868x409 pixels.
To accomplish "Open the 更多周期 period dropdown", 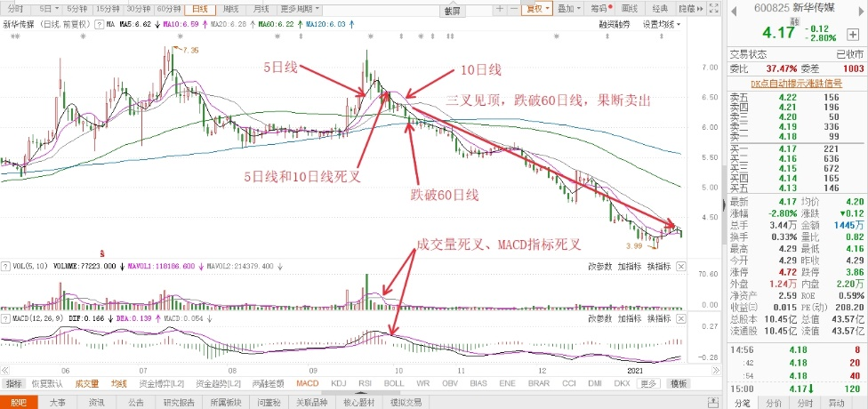I will coord(307,8).
